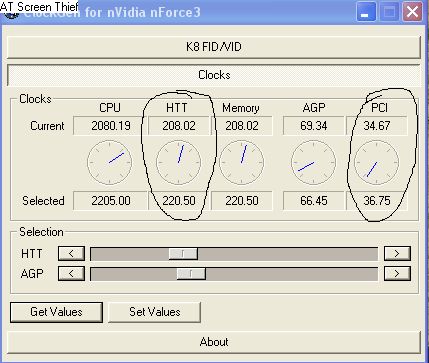Select selected AGP value 66.45
This screenshot has width=429, height=363.
pos(313,201)
